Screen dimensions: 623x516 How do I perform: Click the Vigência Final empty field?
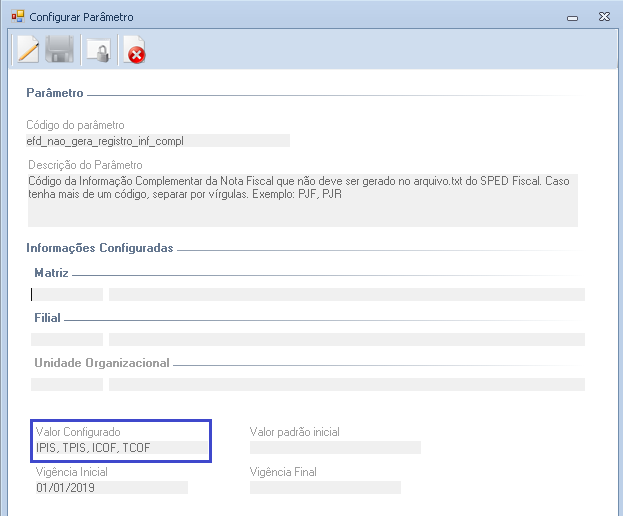325,487
